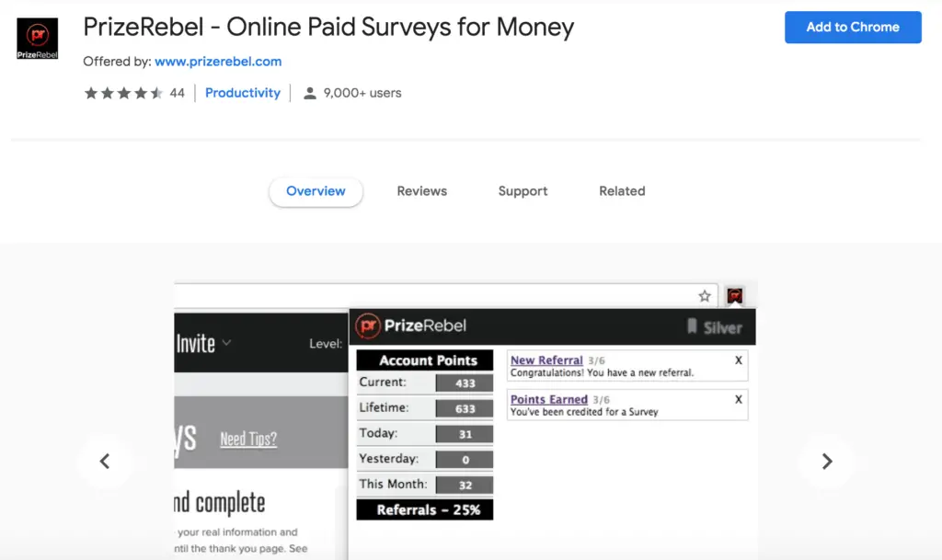Image resolution: width=942 pixels, height=560 pixels.
Task: Show the next screenshot
Action: pos(827,461)
